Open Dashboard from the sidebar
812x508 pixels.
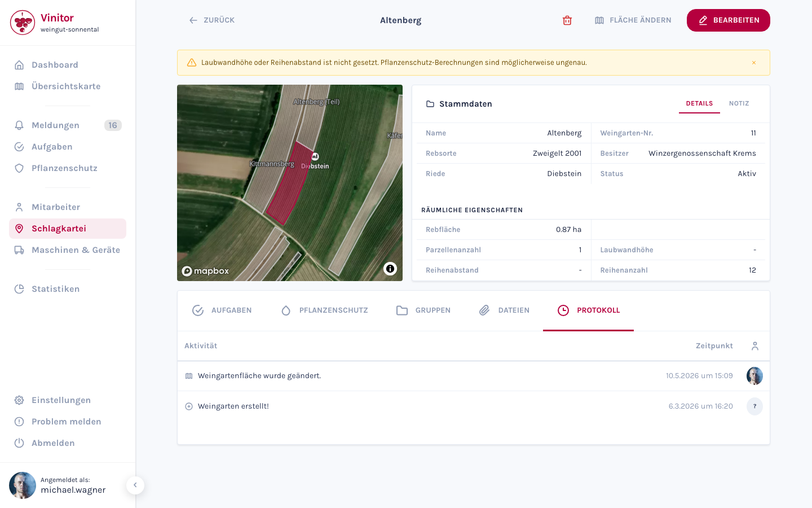click(x=68, y=65)
